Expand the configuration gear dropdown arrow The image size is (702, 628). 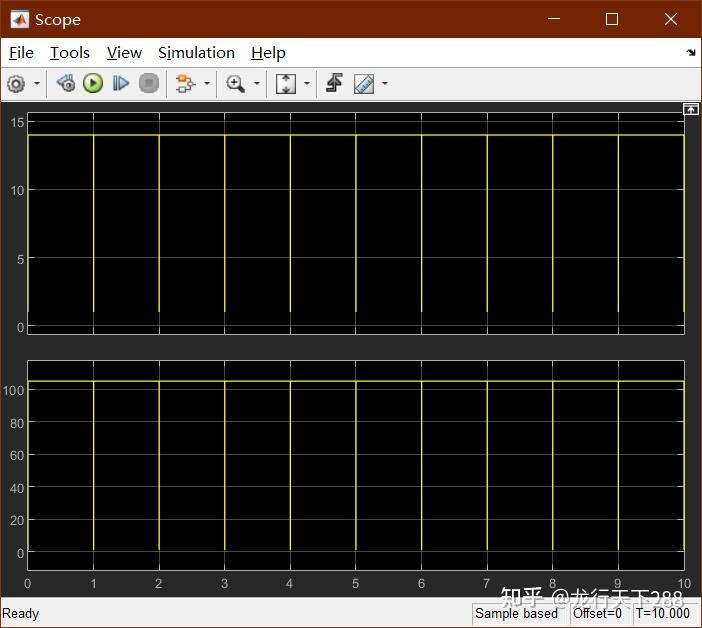click(x=37, y=83)
